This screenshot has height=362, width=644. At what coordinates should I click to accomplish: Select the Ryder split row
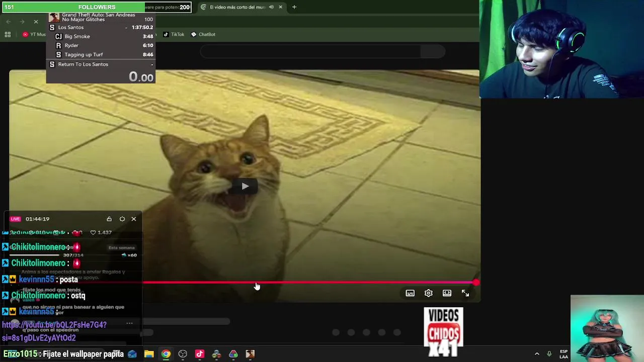tap(101, 45)
